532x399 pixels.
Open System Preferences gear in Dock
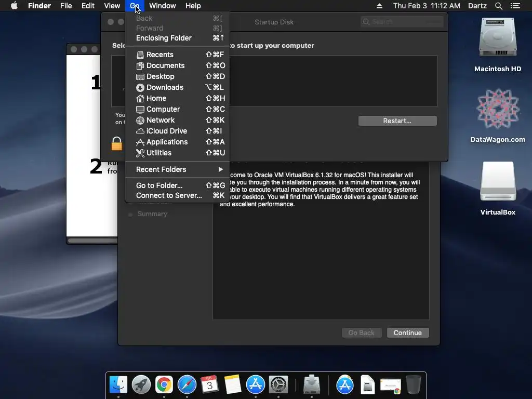[x=278, y=384]
